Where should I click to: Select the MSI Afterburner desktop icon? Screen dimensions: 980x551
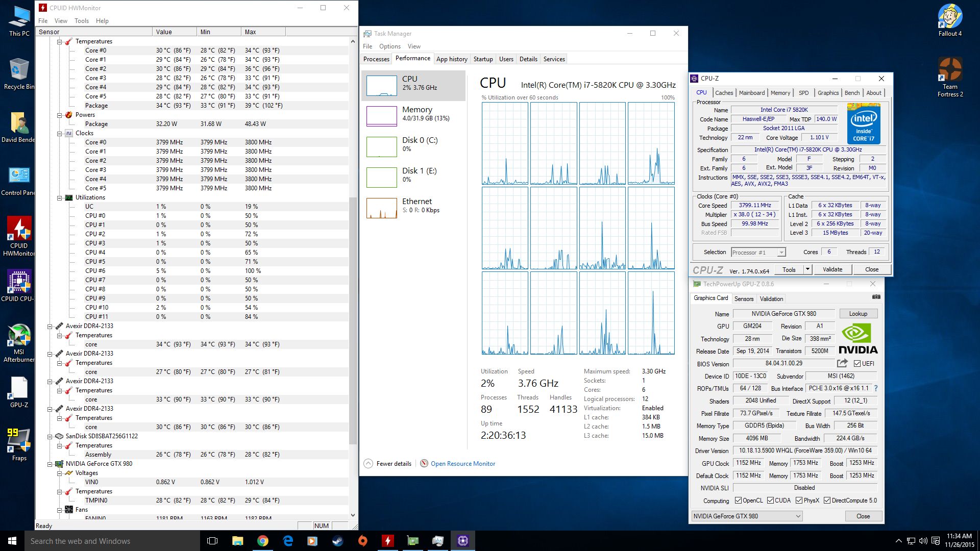coord(19,343)
